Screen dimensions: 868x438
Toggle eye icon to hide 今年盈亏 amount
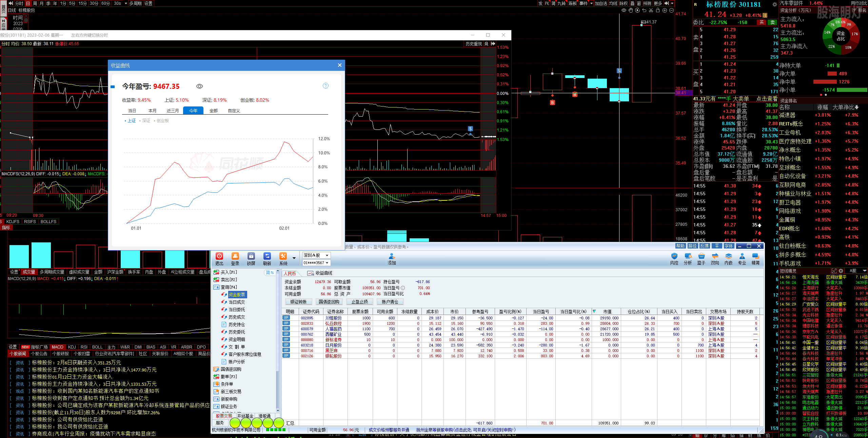tap(199, 86)
